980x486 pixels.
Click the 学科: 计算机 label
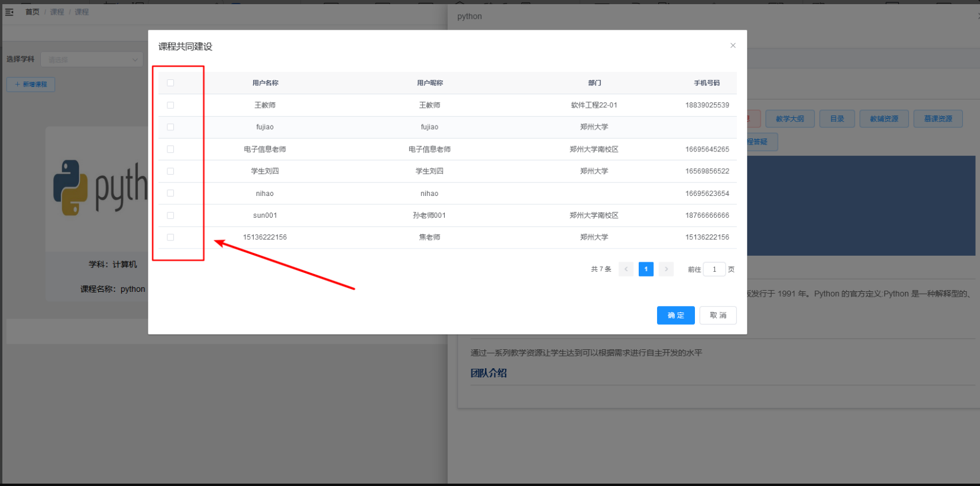(113, 265)
